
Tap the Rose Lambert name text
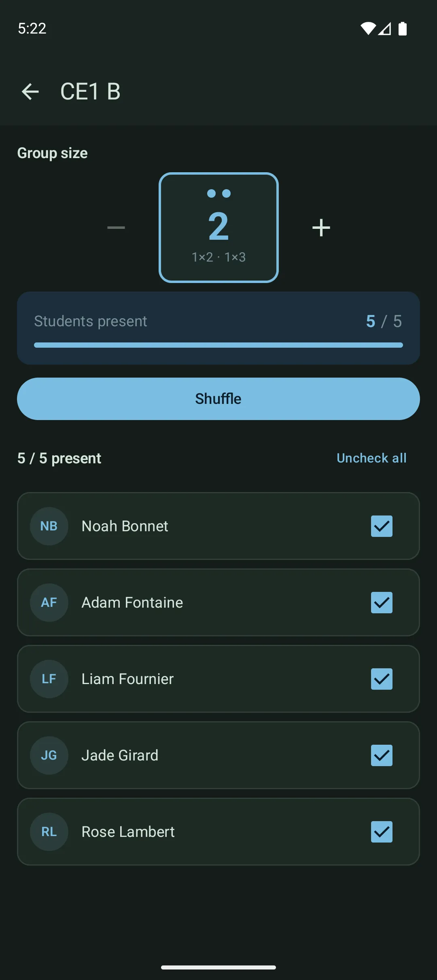(128, 832)
